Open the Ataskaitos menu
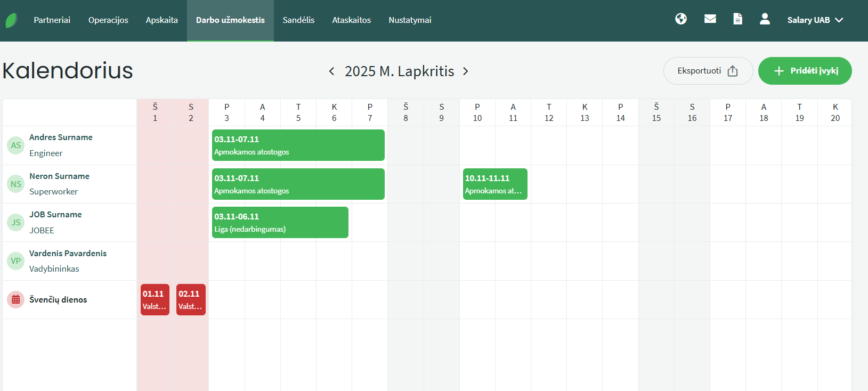This screenshot has height=391, width=868. coord(351,20)
